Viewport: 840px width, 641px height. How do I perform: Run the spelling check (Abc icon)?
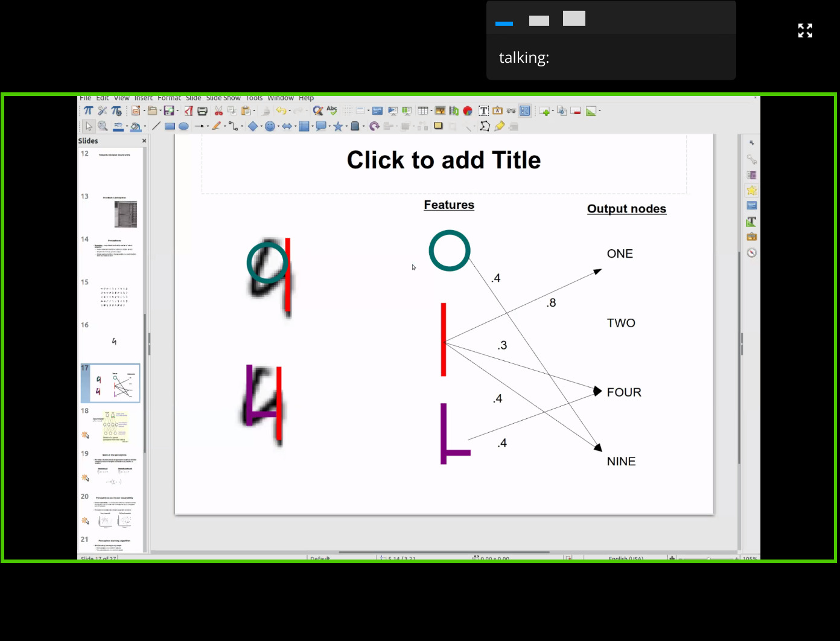(332, 110)
